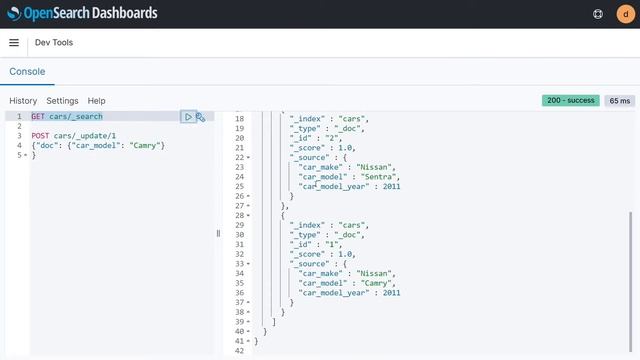Collapse _source block at output line 22
Screen dimensions: 640x360
click(x=248, y=158)
